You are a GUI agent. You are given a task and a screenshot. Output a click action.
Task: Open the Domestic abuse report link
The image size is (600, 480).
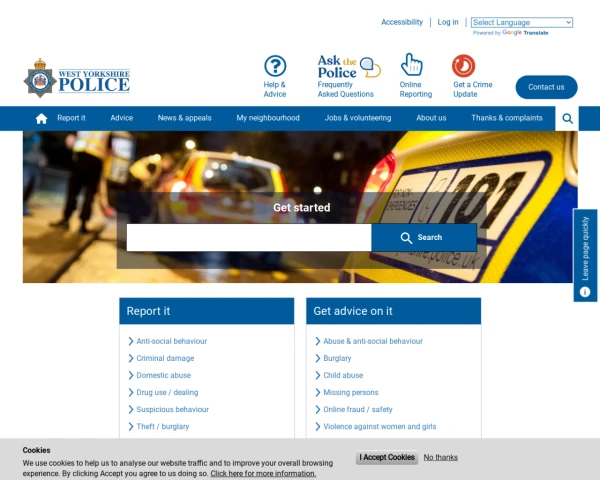pyautogui.click(x=163, y=375)
